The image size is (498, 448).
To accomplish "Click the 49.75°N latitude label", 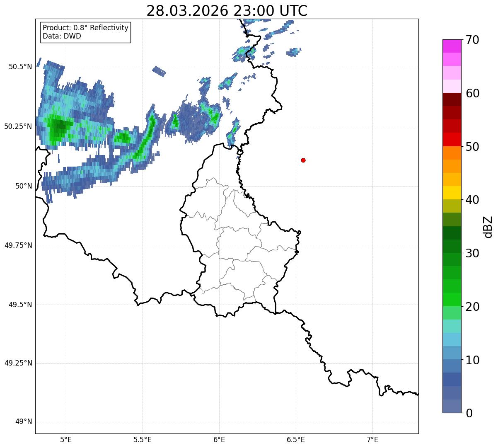I will 18,245.
